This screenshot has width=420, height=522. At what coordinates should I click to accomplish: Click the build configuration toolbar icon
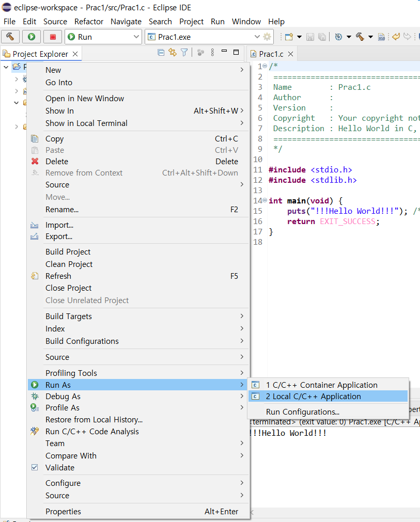(338, 37)
